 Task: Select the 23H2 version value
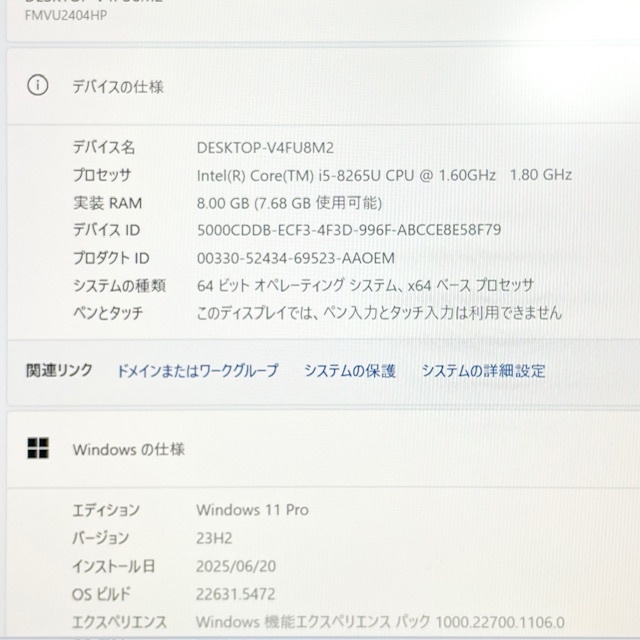click(214, 538)
